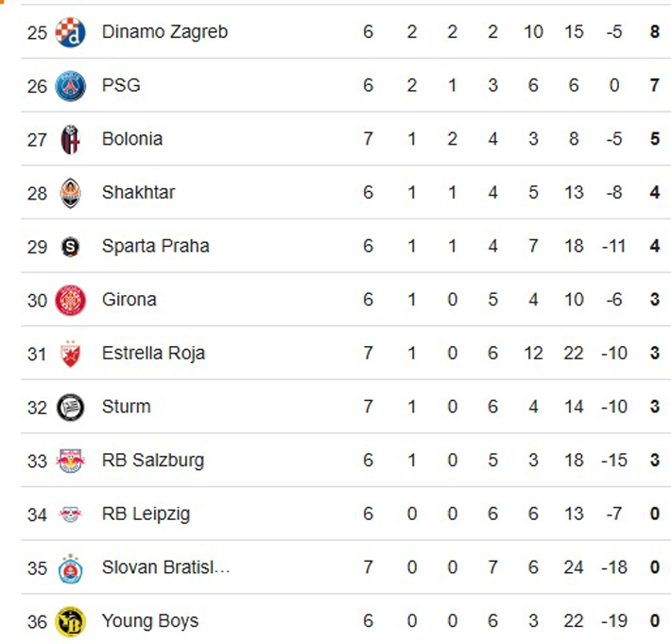Click the Young Boys club badge

coord(70,621)
